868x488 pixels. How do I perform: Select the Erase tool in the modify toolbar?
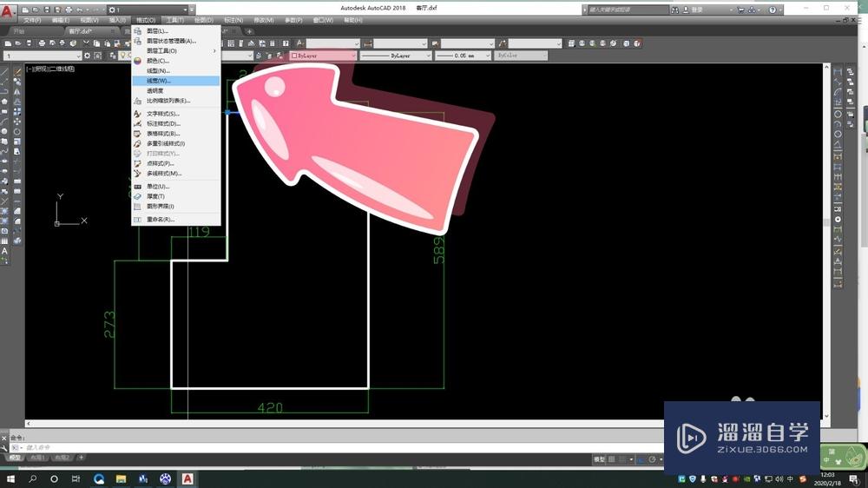coord(17,71)
